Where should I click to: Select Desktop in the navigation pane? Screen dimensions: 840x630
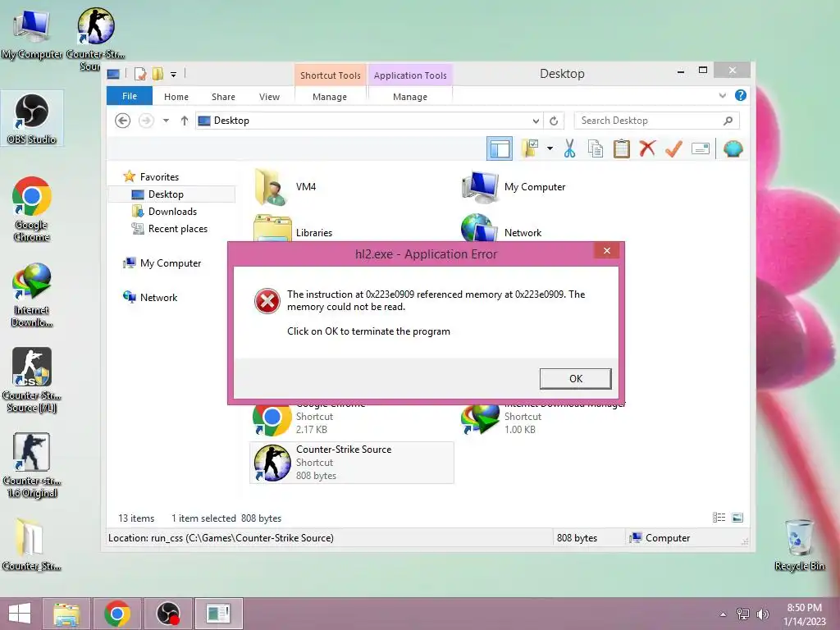171,194
